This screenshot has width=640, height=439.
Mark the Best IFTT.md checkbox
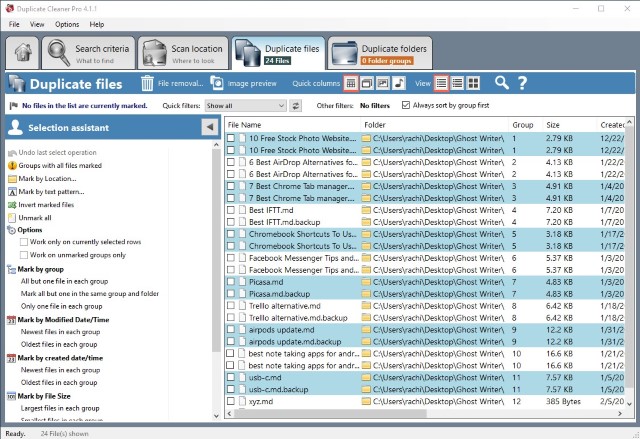tap(231, 210)
